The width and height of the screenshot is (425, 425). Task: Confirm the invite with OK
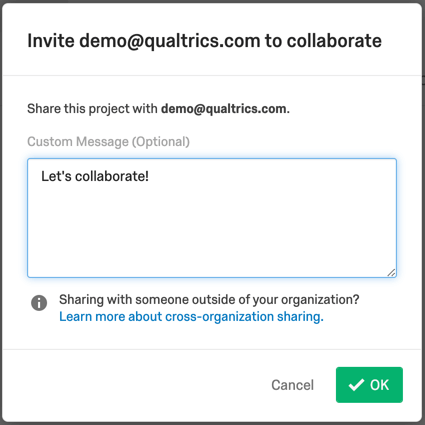(369, 385)
